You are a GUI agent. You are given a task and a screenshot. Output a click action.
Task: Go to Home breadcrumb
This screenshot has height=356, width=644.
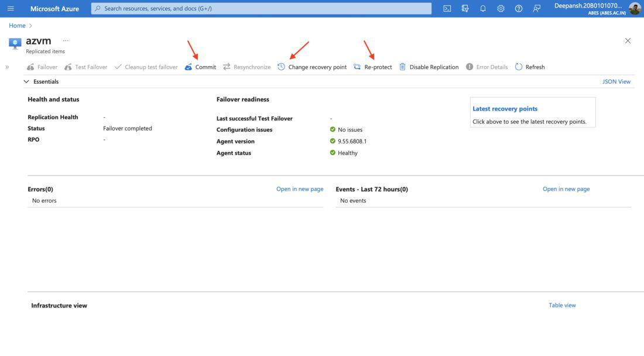(17, 25)
